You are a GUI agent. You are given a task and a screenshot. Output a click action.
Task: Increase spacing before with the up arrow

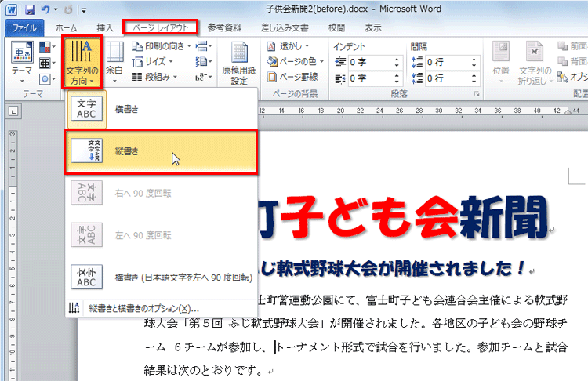pos(474,60)
